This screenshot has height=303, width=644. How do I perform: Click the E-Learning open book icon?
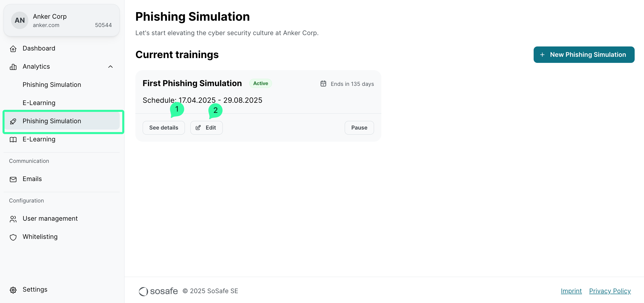pos(13,140)
